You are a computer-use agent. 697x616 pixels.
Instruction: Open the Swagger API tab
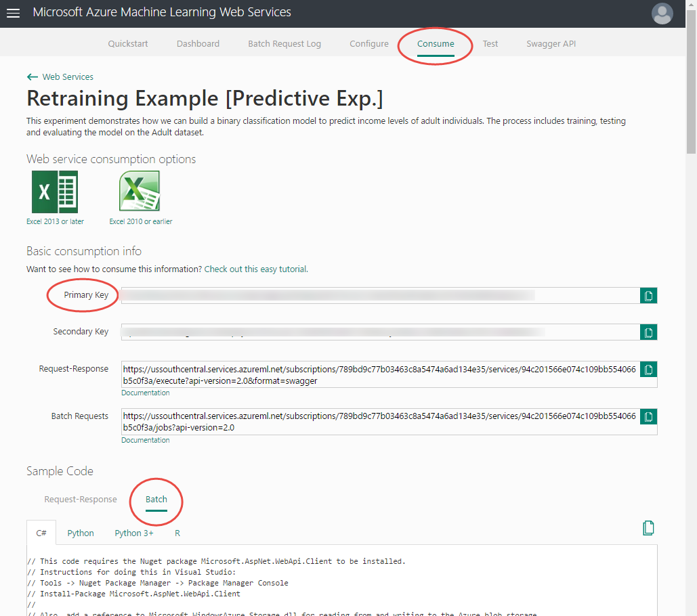click(x=551, y=43)
